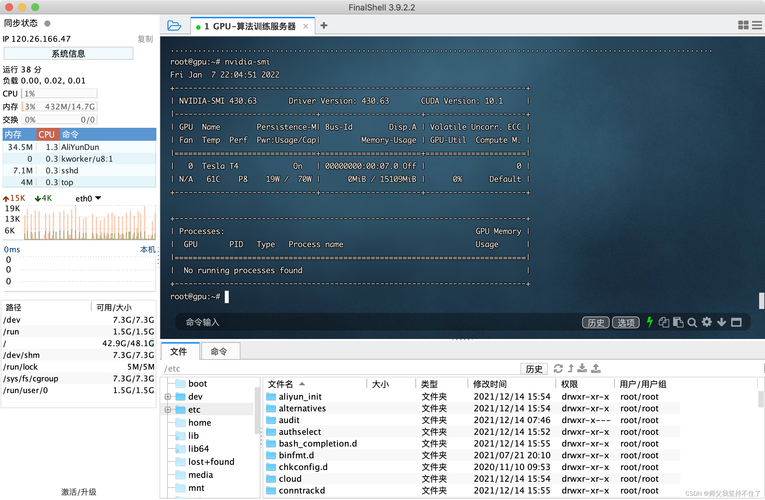Select the bash_completion.d folder row

click(x=472, y=443)
